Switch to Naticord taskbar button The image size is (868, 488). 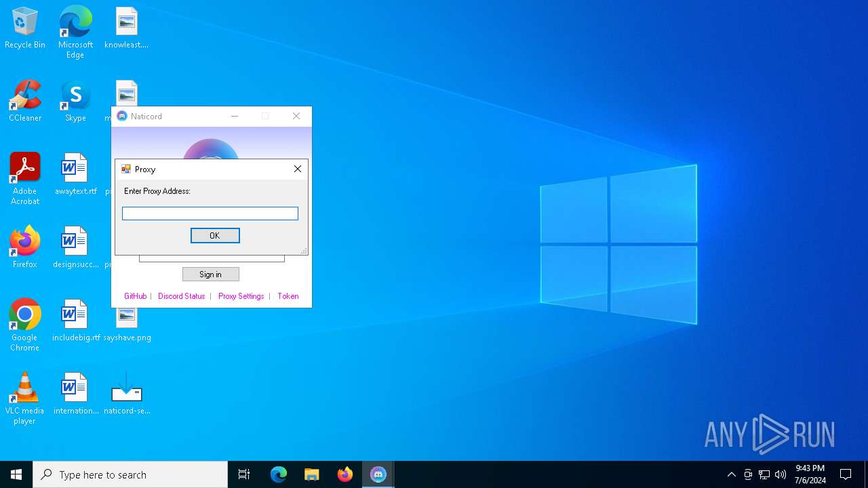pos(378,474)
